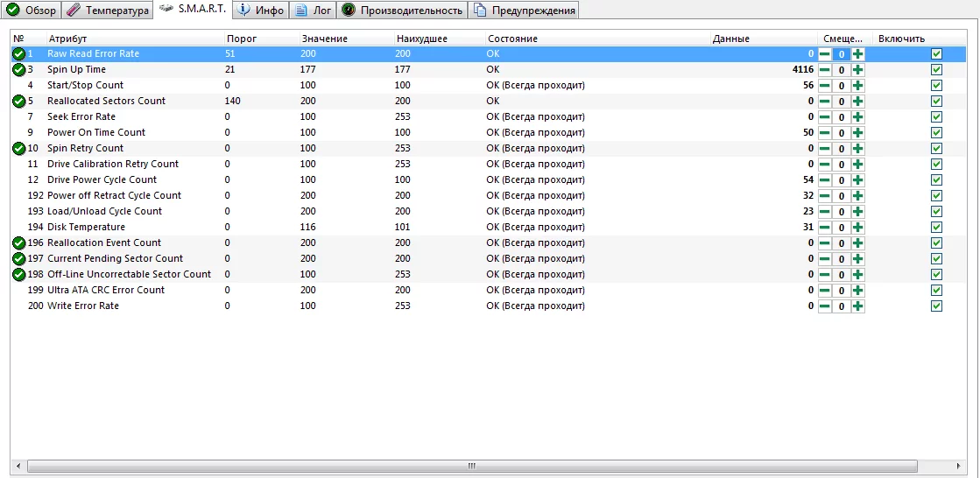Click the left arrow of horizontal scrollbar
This screenshot has width=980, height=478.
pos(18,466)
